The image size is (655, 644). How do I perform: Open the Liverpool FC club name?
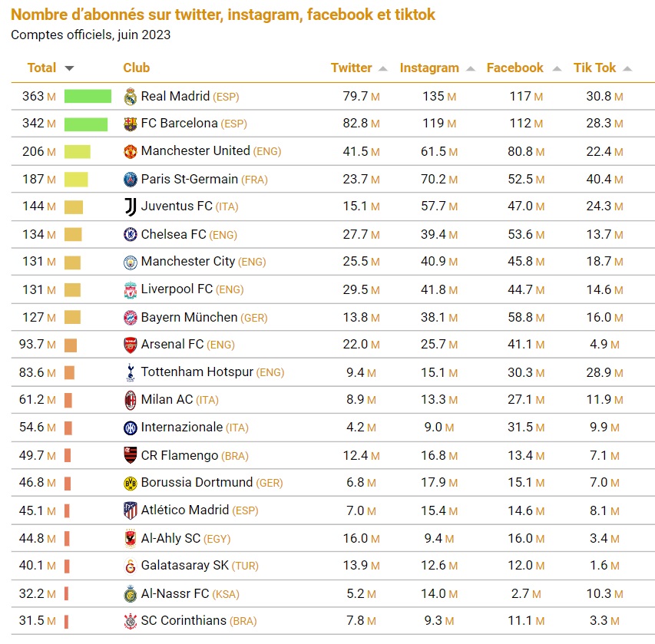point(177,289)
